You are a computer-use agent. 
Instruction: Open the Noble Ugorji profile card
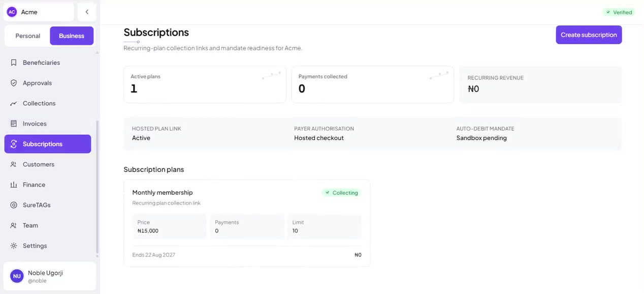(x=50, y=276)
